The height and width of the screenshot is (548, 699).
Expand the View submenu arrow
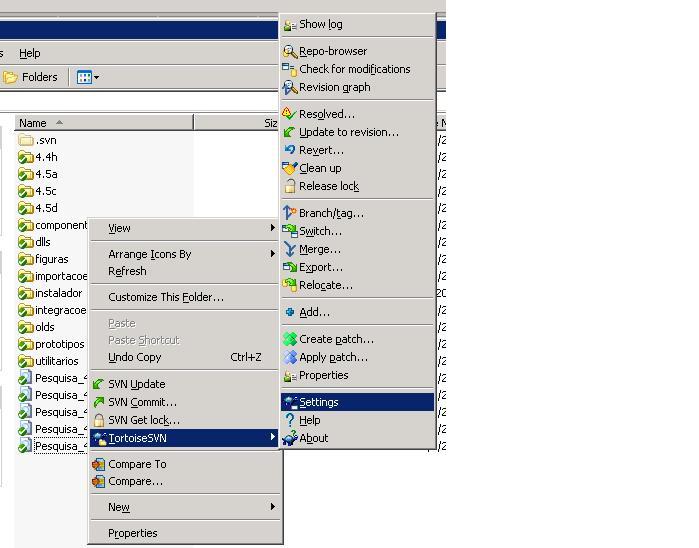pos(272,228)
